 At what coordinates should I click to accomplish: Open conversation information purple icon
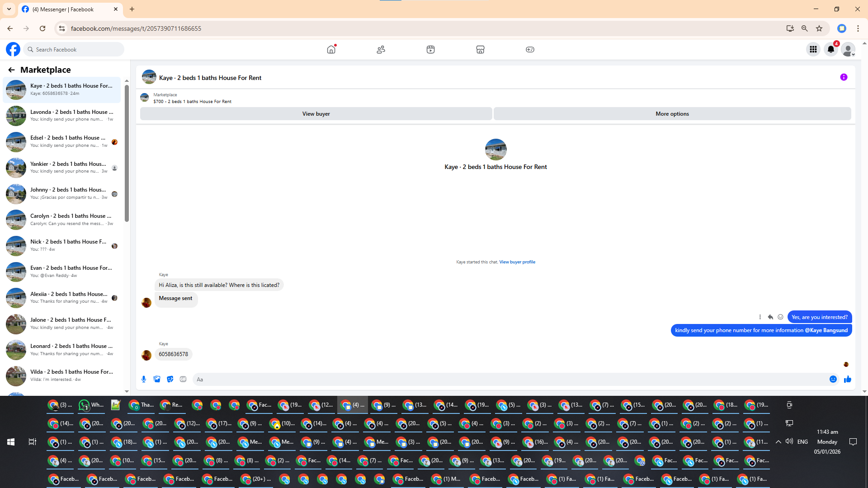coord(844,77)
